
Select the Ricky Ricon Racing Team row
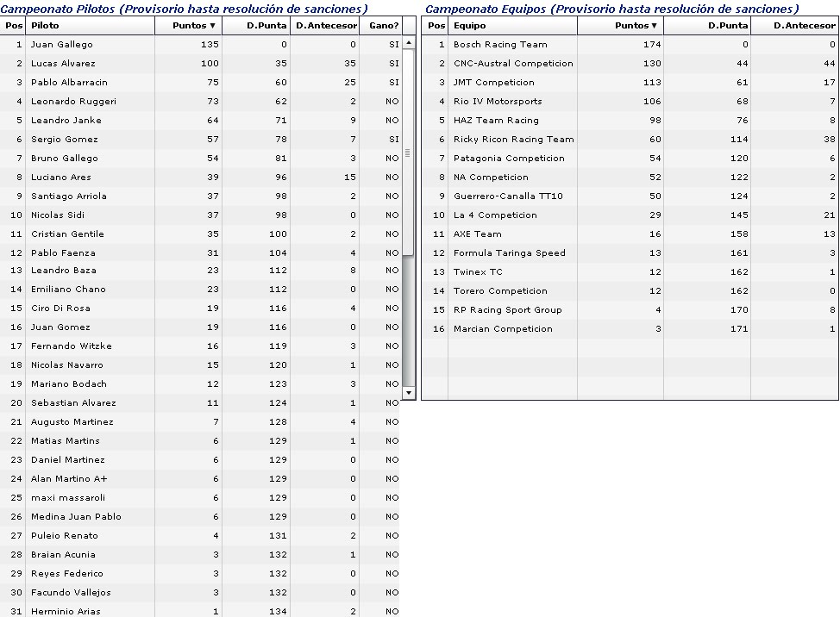630,139
